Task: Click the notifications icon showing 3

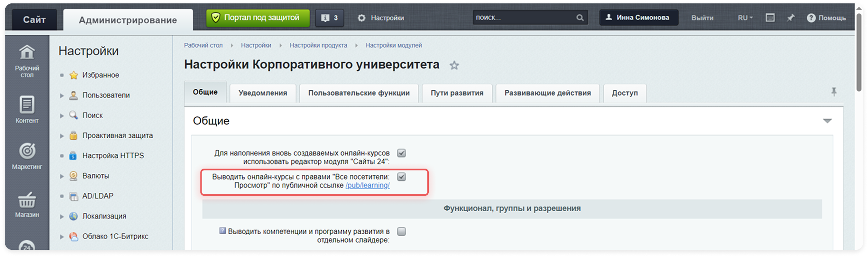Action: tap(329, 18)
